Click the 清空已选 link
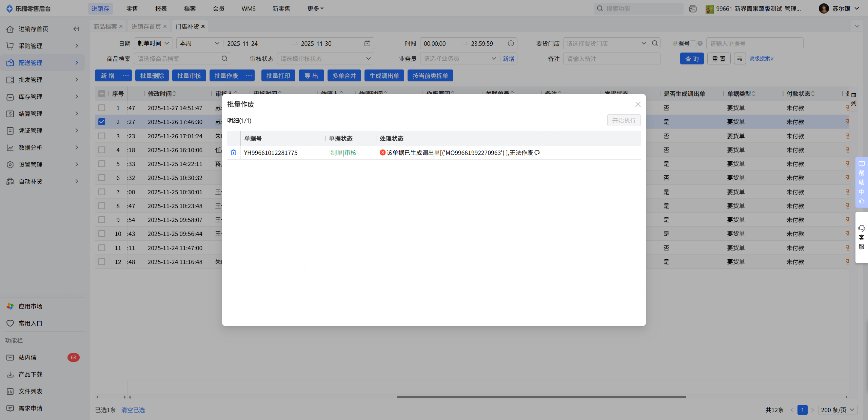Image resolution: width=868 pixels, height=420 pixels. (133, 410)
